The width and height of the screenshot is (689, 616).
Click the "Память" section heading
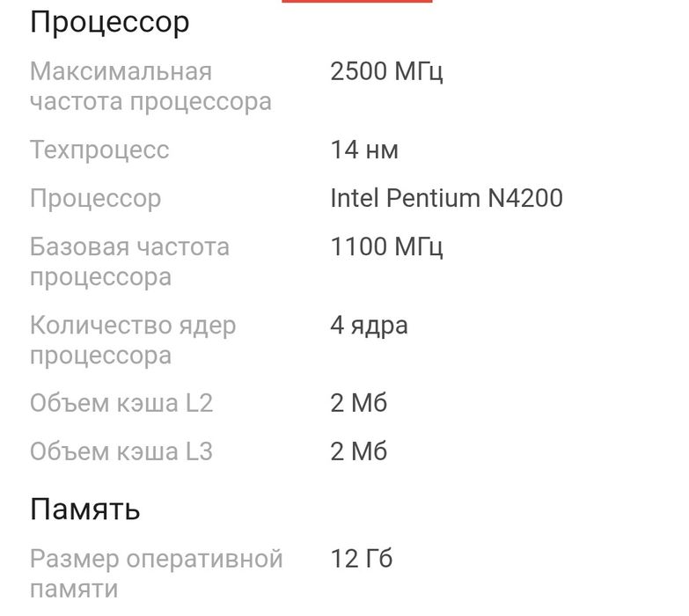[x=85, y=509]
